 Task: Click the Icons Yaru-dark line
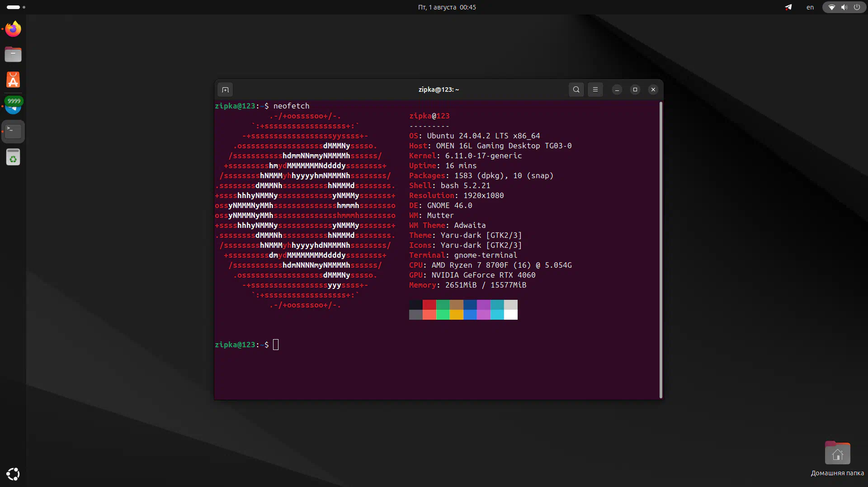click(x=466, y=245)
